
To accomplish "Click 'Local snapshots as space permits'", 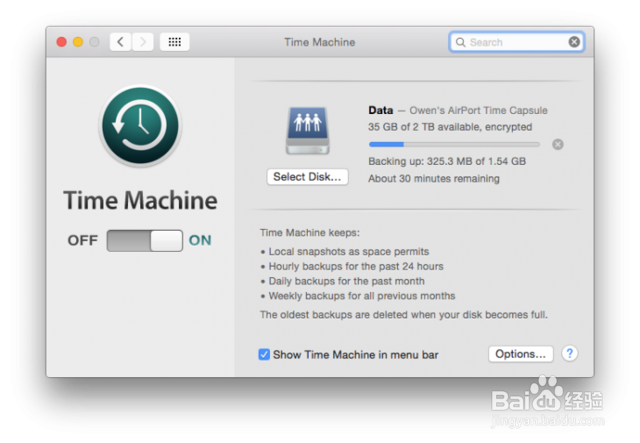I will (x=349, y=252).
